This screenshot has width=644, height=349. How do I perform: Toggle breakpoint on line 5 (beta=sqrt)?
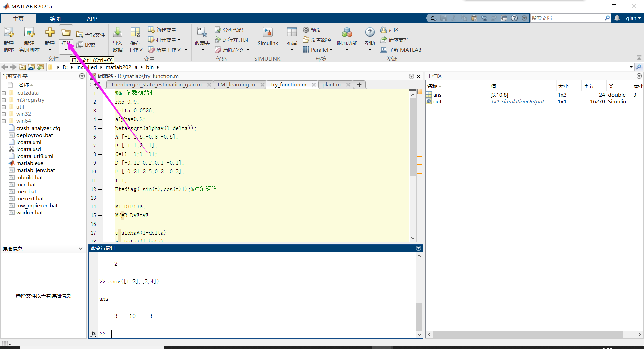[100, 128]
